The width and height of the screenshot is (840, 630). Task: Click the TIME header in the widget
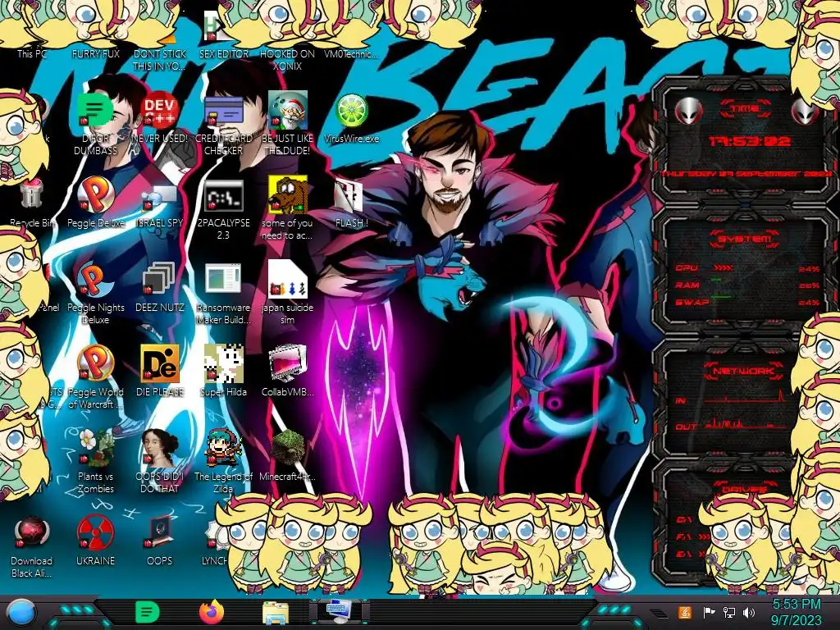pos(745,109)
